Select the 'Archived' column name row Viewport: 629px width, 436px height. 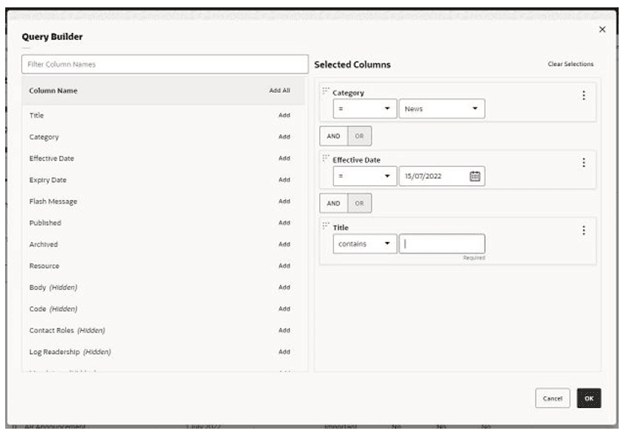163,244
